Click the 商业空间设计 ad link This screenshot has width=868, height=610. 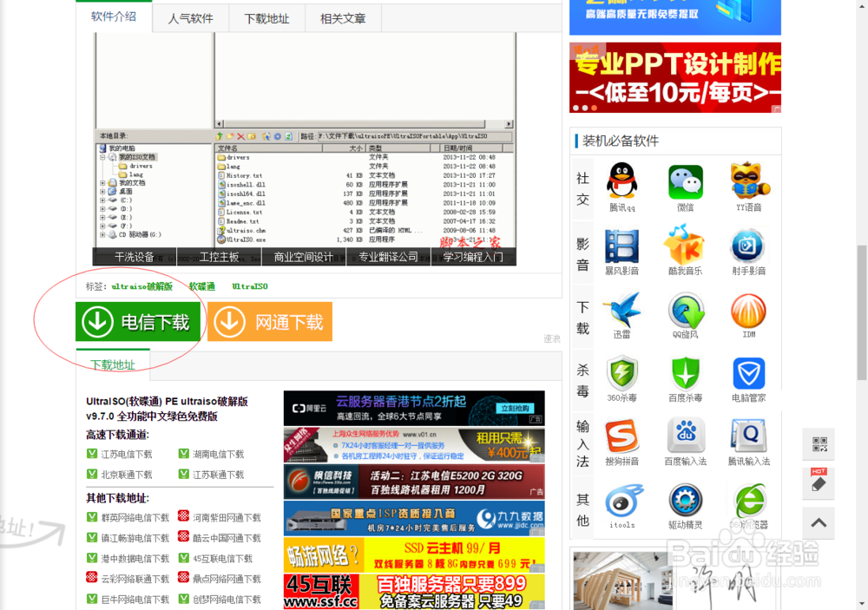[303, 257]
